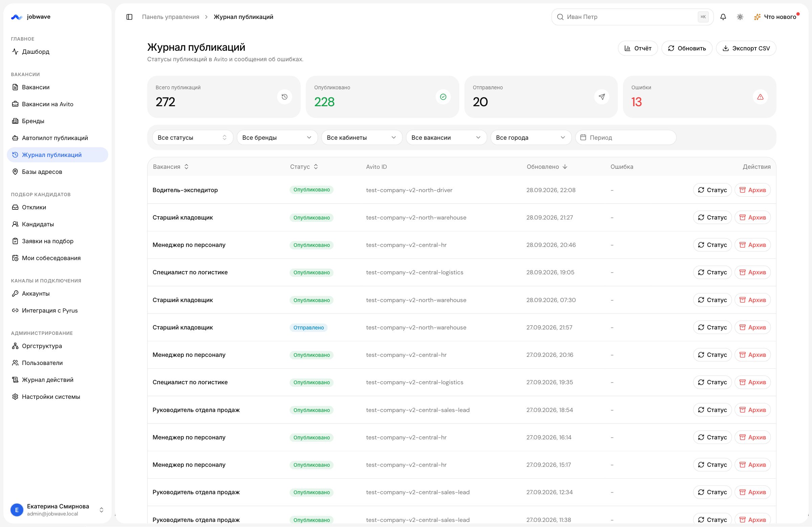Click the paper plane icon in Отправлено card
This screenshot has width=812, height=527.
pos(602,97)
